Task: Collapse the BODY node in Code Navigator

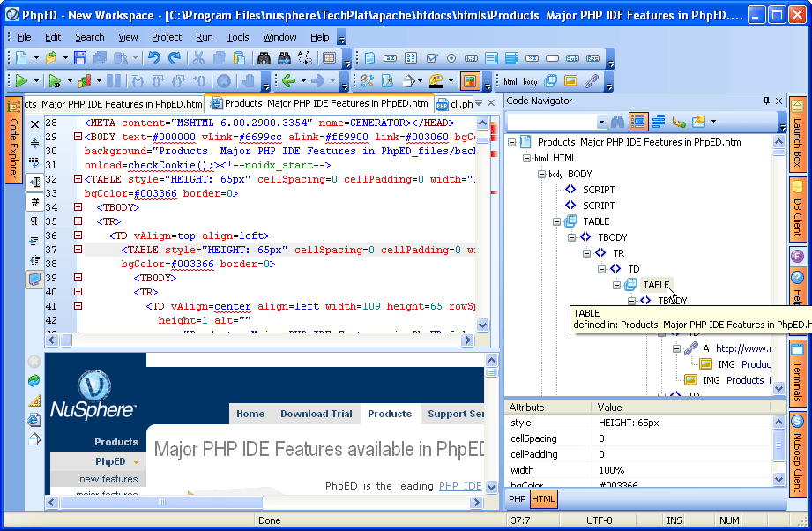Action: [541, 174]
